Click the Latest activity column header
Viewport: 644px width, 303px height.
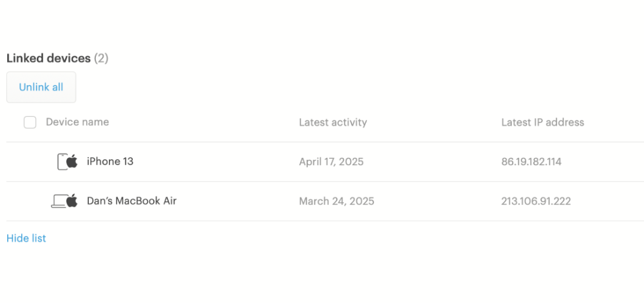click(x=333, y=122)
